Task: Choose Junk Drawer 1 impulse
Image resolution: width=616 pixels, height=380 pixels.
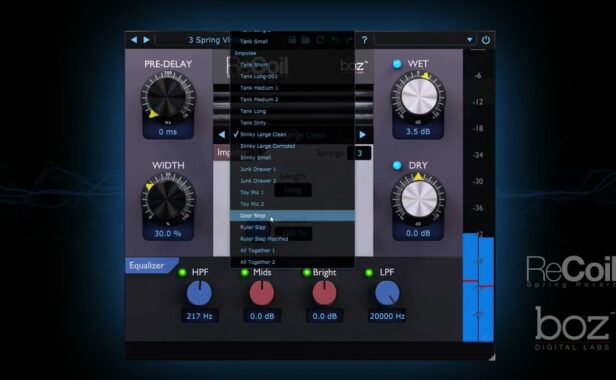Action: click(x=292, y=169)
